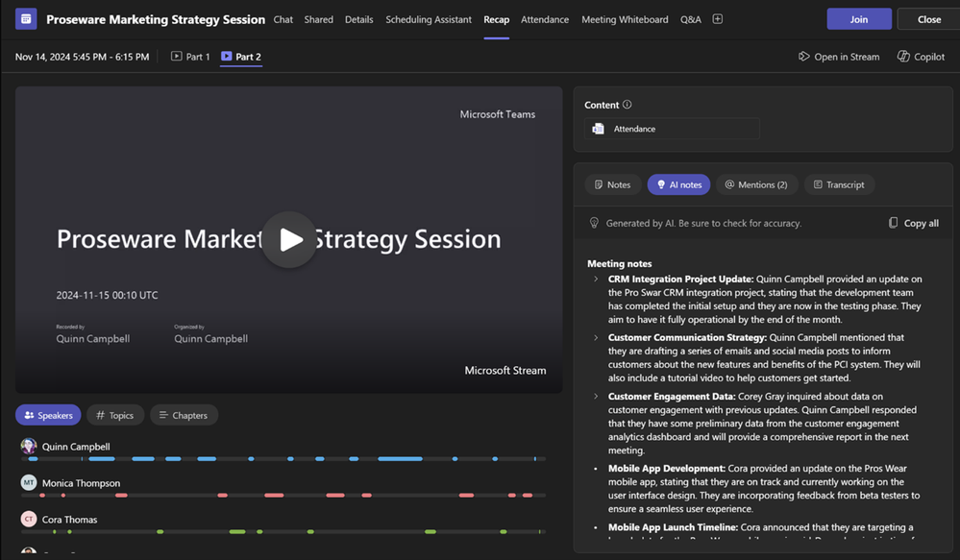Click the meeting calendar icon beside the title
The image size is (960, 560).
(26, 19)
